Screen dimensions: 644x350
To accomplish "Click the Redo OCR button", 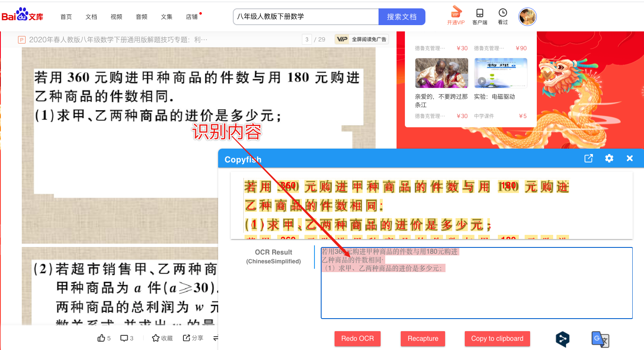I will (x=358, y=339).
